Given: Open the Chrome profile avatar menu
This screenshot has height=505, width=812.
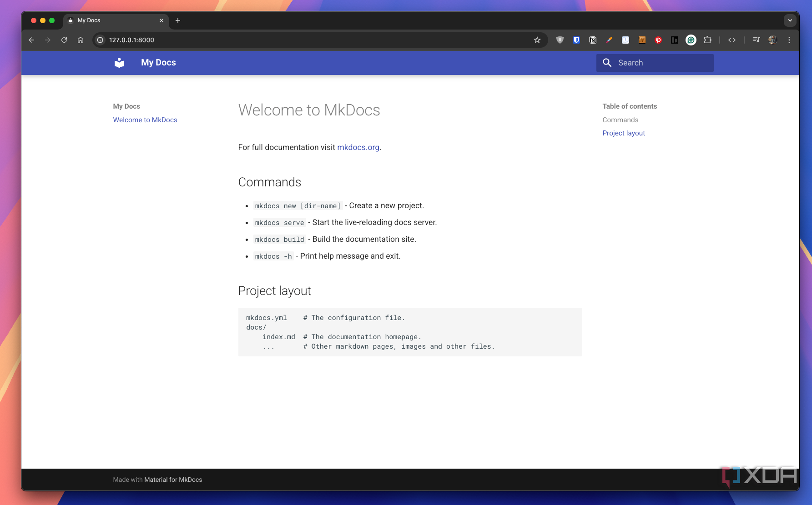Looking at the screenshot, I should (772, 40).
